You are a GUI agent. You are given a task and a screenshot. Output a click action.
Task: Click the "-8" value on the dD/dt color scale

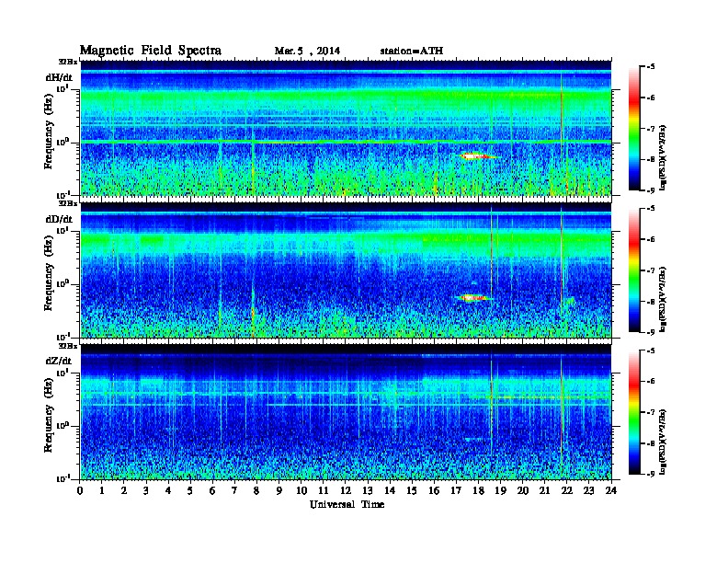click(651, 301)
